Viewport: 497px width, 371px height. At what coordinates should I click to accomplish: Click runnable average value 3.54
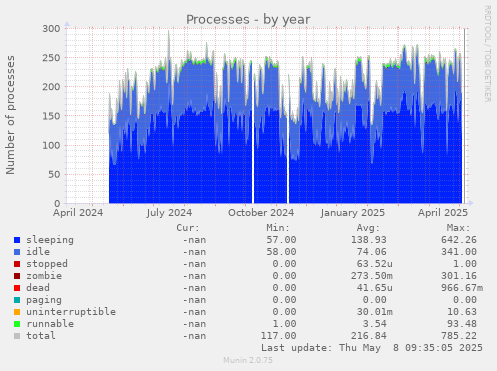pos(375,324)
